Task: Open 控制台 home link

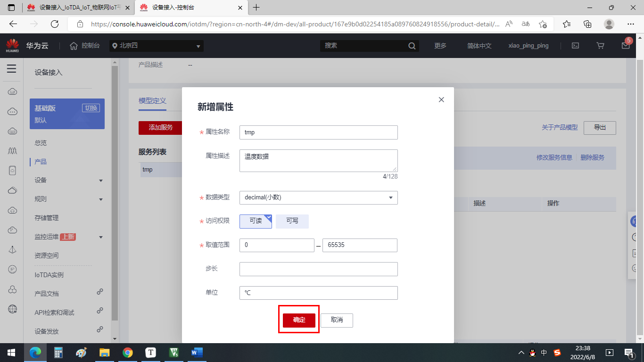Action: pyautogui.click(x=85, y=46)
